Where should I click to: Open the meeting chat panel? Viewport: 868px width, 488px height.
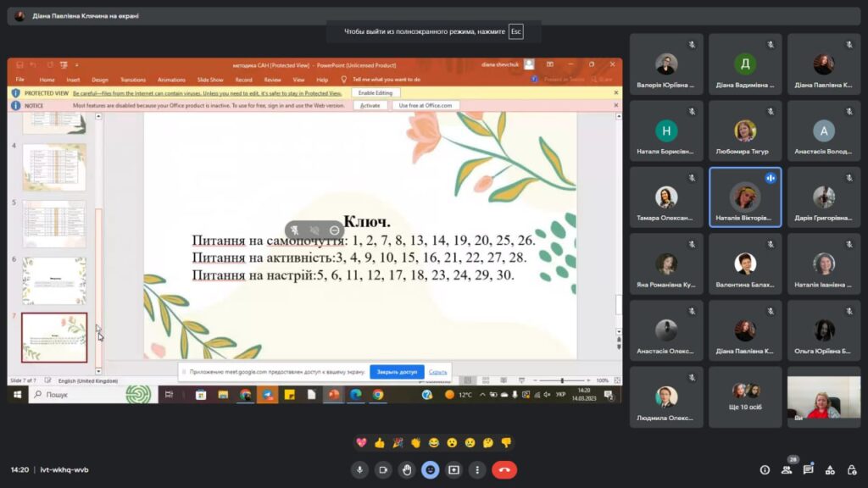click(x=808, y=469)
